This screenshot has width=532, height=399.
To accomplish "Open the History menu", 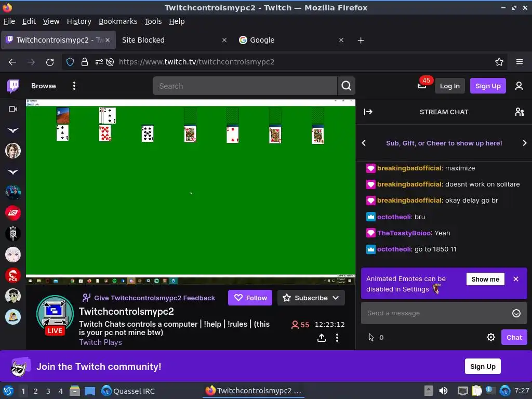I will point(79,21).
